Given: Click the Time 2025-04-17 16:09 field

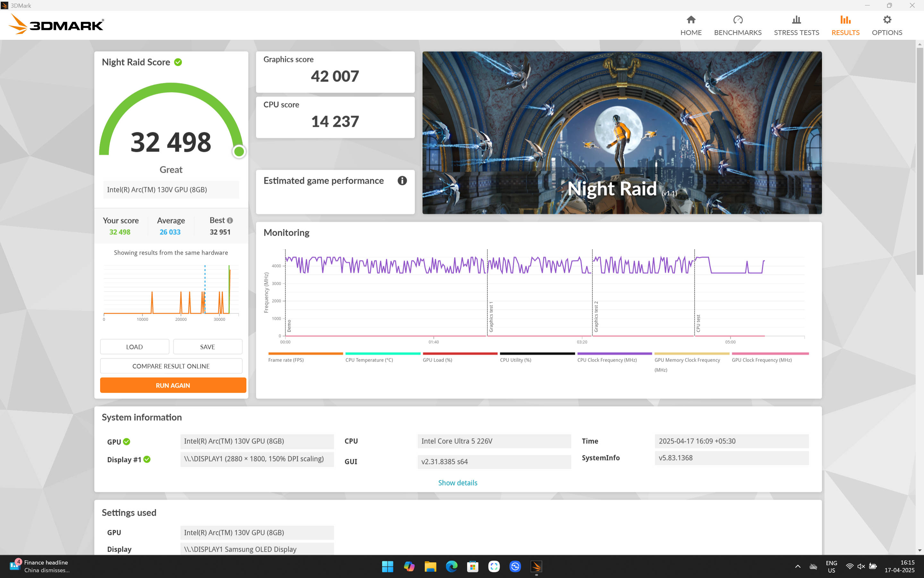Looking at the screenshot, I should coord(732,441).
